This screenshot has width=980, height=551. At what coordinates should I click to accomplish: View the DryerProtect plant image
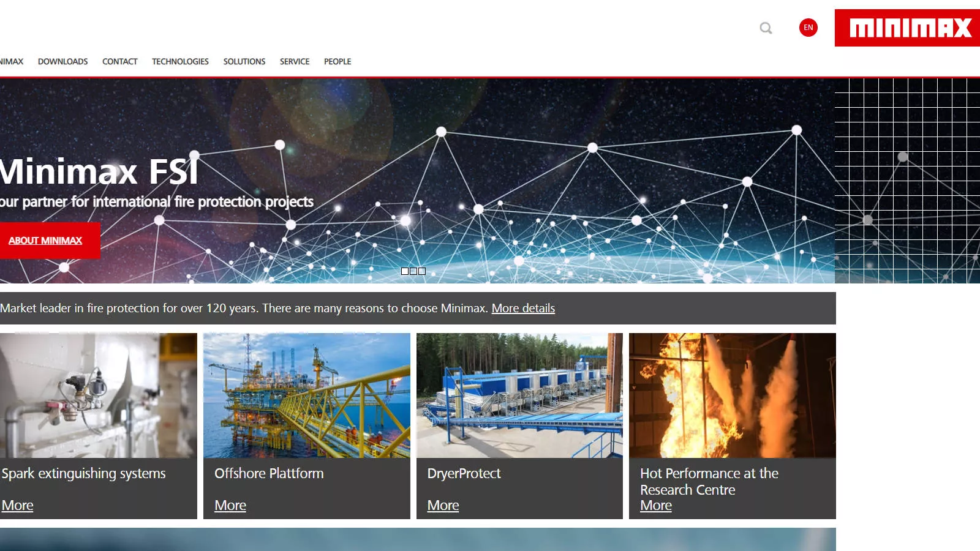click(x=519, y=395)
